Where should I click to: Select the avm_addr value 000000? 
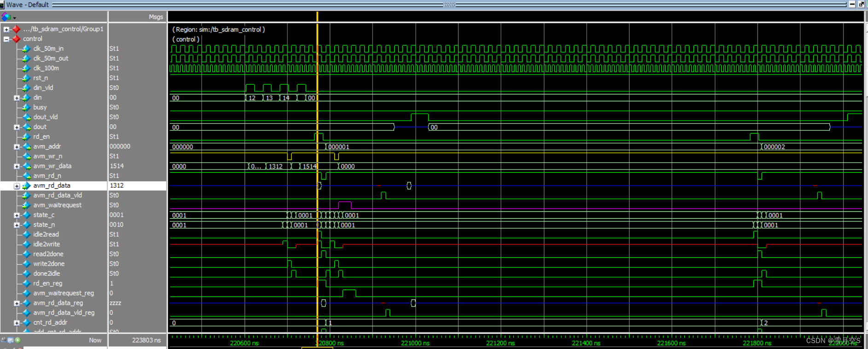pos(120,146)
